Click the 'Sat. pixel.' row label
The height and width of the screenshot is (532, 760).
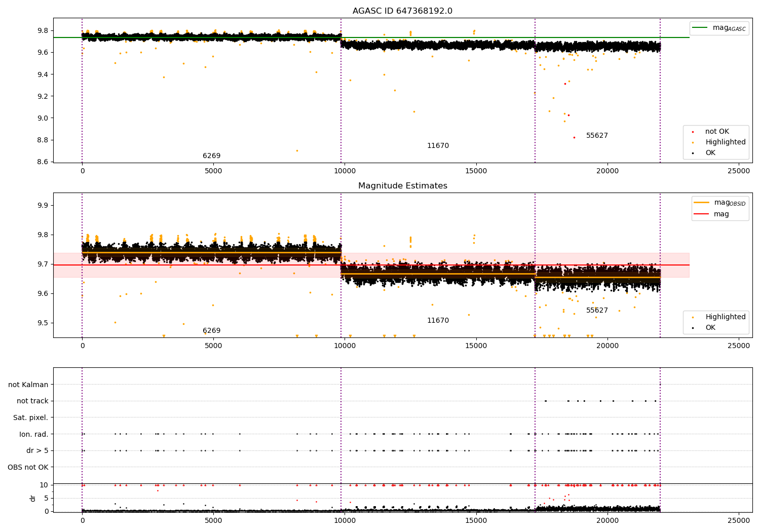(x=31, y=418)
